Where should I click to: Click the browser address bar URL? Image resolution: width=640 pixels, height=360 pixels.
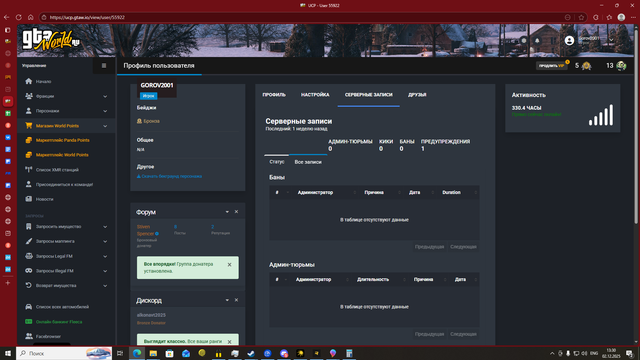click(87, 18)
